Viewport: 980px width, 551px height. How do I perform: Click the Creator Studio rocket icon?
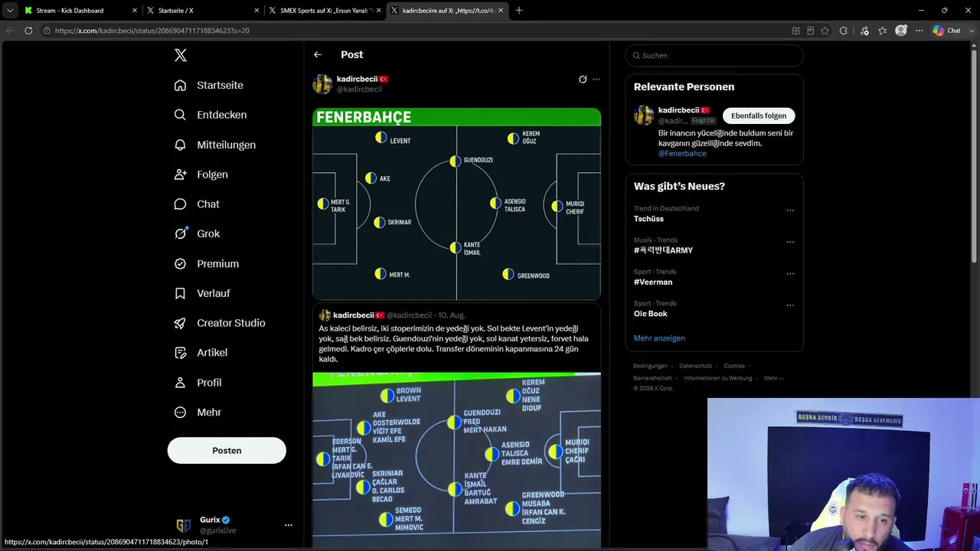click(180, 323)
